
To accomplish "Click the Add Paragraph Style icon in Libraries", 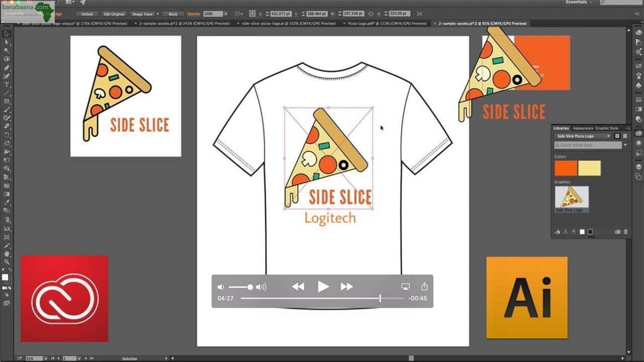I will 574,232.
